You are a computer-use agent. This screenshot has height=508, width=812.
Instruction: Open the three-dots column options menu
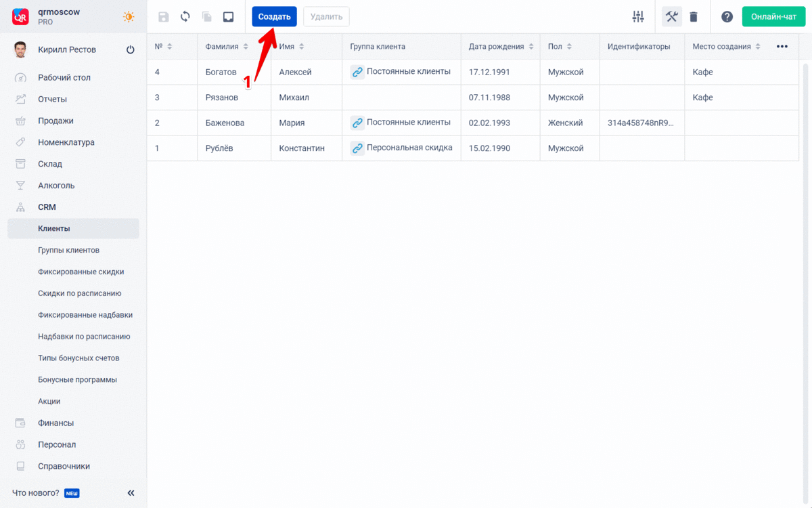(782, 47)
